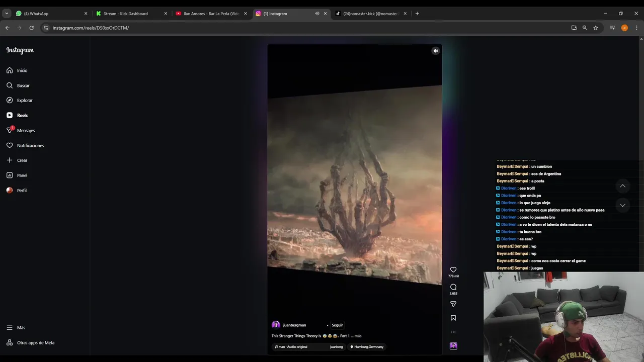Viewport: 644px width, 362px height.
Task: Go to the previous reel with up arrow
Action: tap(622, 186)
